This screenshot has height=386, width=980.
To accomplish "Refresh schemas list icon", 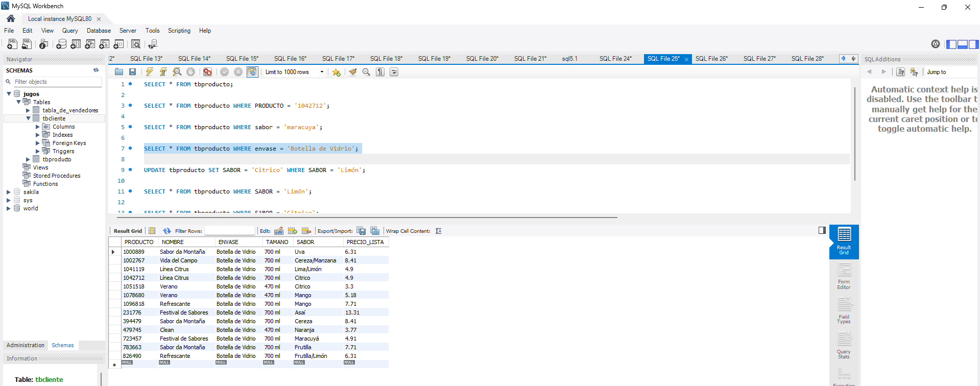I will click(96, 70).
